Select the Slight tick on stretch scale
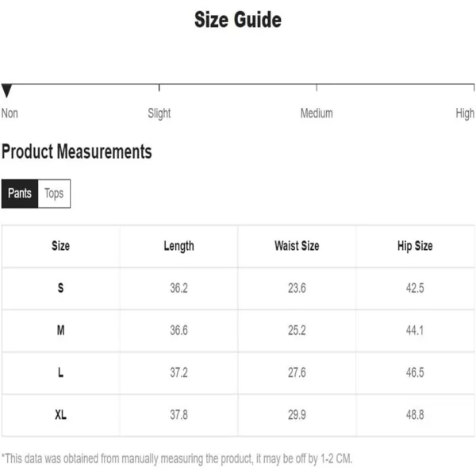 click(159, 88)
